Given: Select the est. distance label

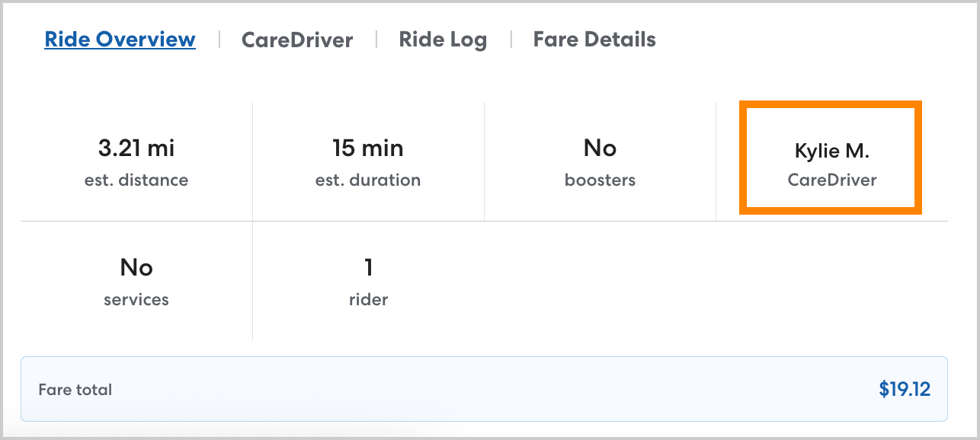Looking at the screenshot, I should [x=136, y=180].
